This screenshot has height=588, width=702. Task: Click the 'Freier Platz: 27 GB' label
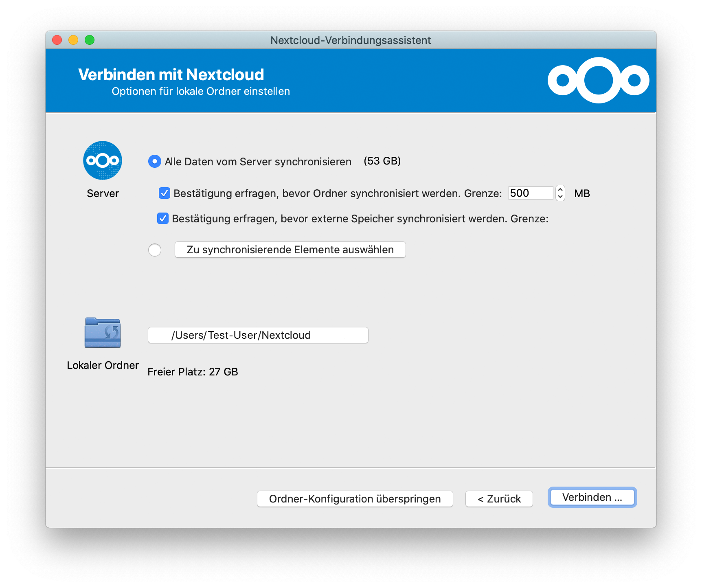click(193, 372)
